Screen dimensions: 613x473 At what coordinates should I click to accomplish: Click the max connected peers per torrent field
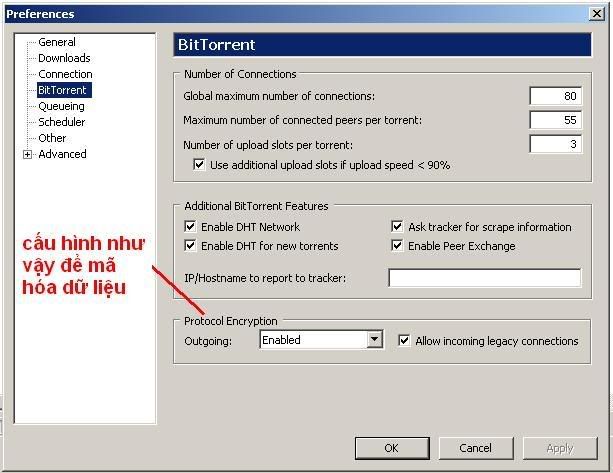(x=556, y=120)
